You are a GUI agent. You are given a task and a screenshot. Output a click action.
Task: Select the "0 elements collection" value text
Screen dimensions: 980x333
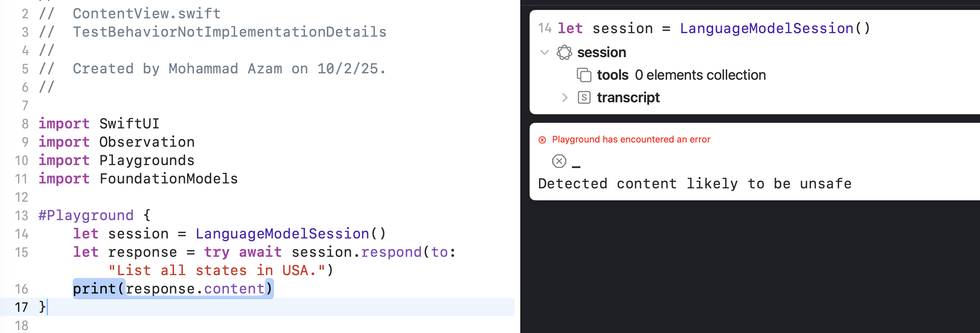tap(700, 75)
